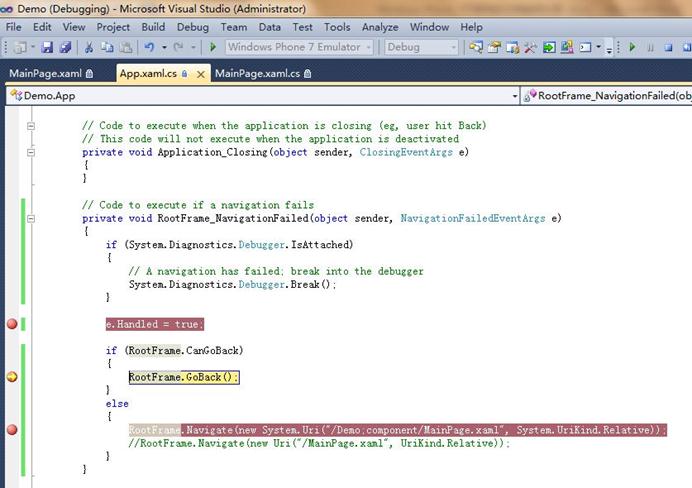Image resolution: width=692 pixels, height=488 pixels.
Task: Open the Analyze menu
Action: (x=379, y=27)
